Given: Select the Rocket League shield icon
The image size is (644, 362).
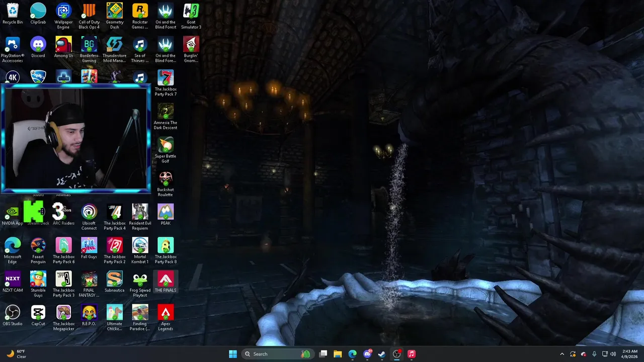Looking at the screenshot, I should [x=38, y=77].
